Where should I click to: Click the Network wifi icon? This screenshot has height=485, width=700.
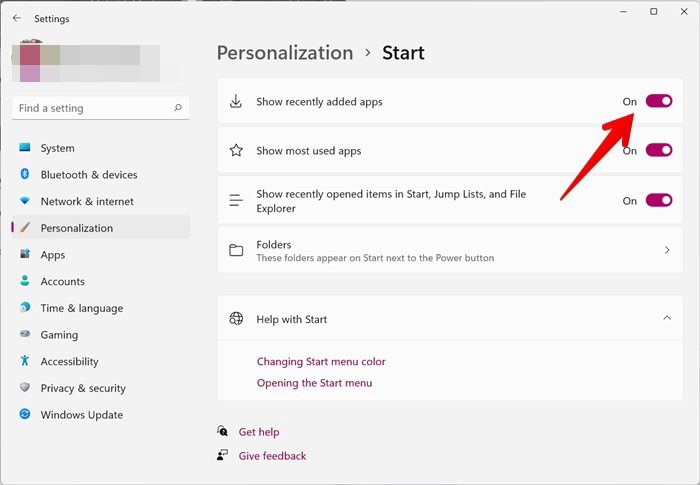tap(25, 201)
